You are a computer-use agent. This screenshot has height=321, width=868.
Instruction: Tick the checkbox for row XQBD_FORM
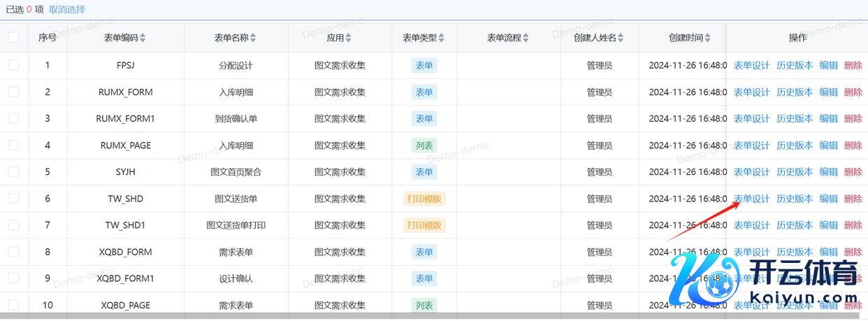(x=14, y=252)
